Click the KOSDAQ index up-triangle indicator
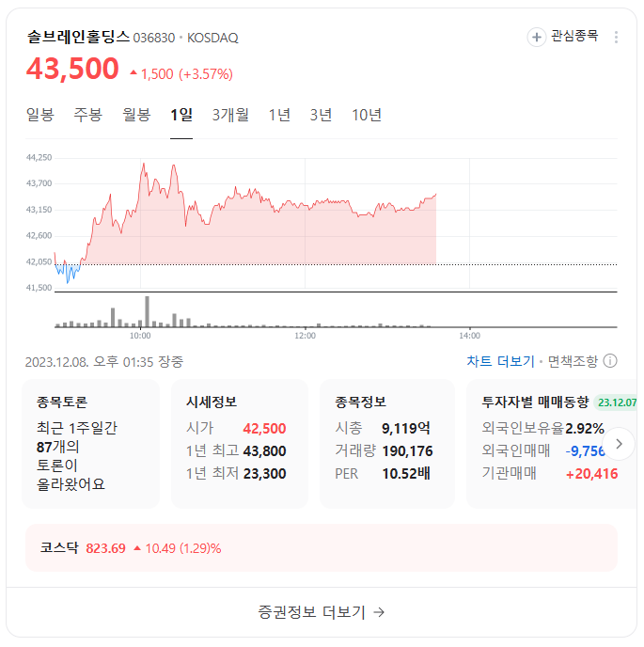The height and width of the screenshot is (647, 644). tap(137, 548)
